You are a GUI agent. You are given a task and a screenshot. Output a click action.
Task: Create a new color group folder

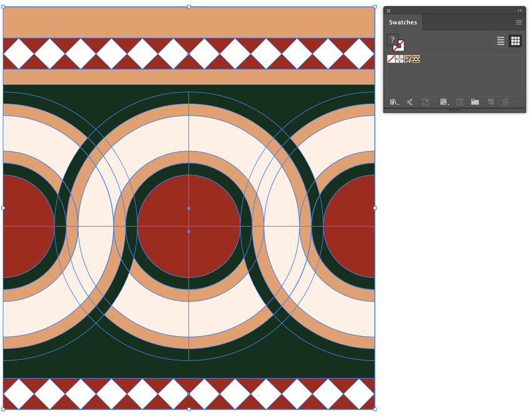pyautogui.click(x=475, y=102)
